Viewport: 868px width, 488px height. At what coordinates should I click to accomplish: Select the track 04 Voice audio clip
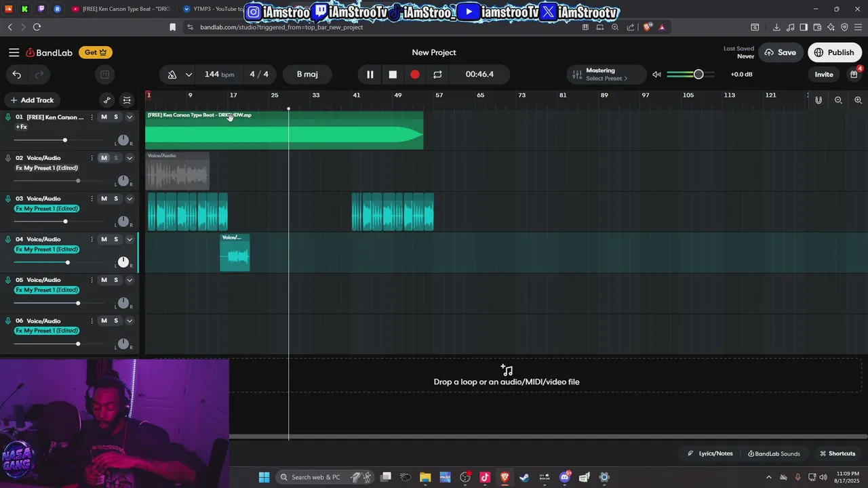point(235,253)
